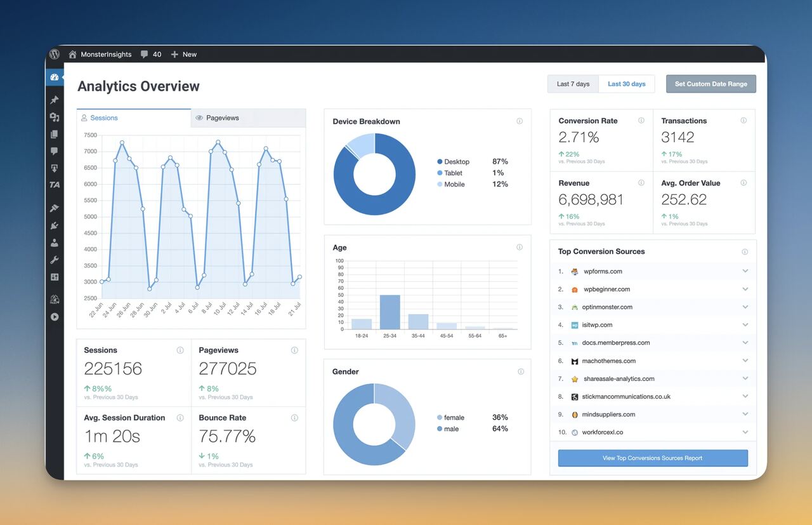812x525 pixels.
Task: Click the male legend color dot
Action: (440, 429)
